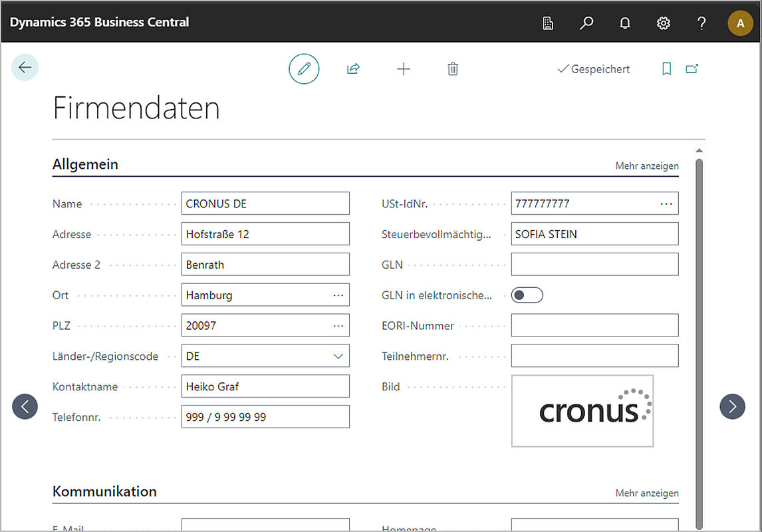Click the empty Teilnehmernr. field

(x=595, y=356)
